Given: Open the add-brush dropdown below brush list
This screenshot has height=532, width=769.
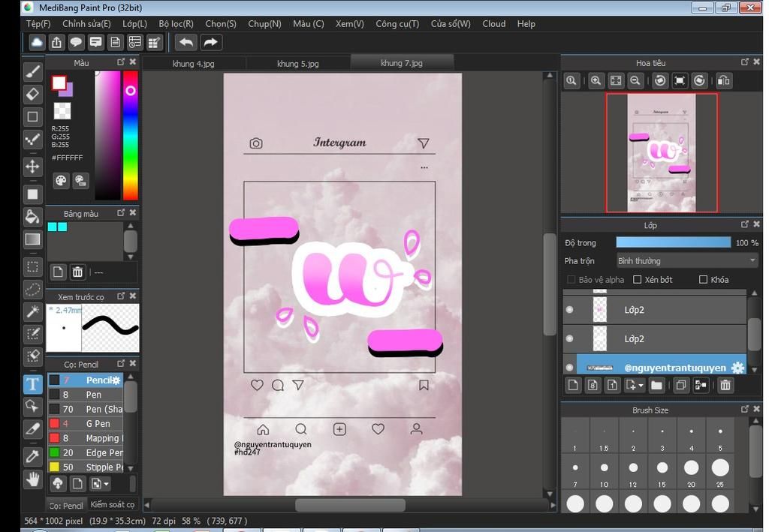Looking at the screenshot, I should click(x=105, y=485).
